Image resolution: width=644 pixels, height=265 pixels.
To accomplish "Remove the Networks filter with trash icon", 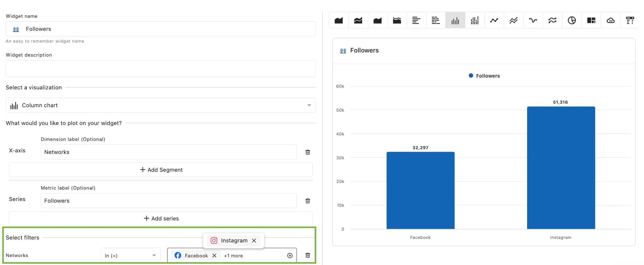I will (308, 255).
